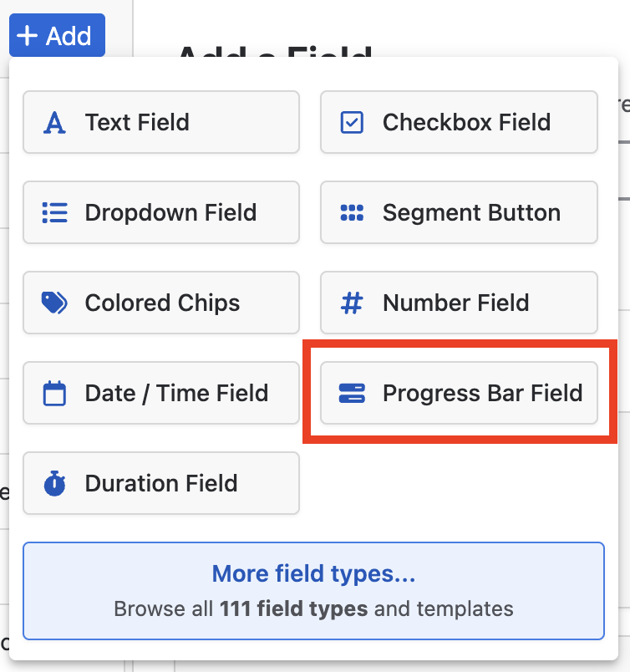Click the Text Field letter A icon
This screenshot has height=672, width=630.
click(54, 123)
